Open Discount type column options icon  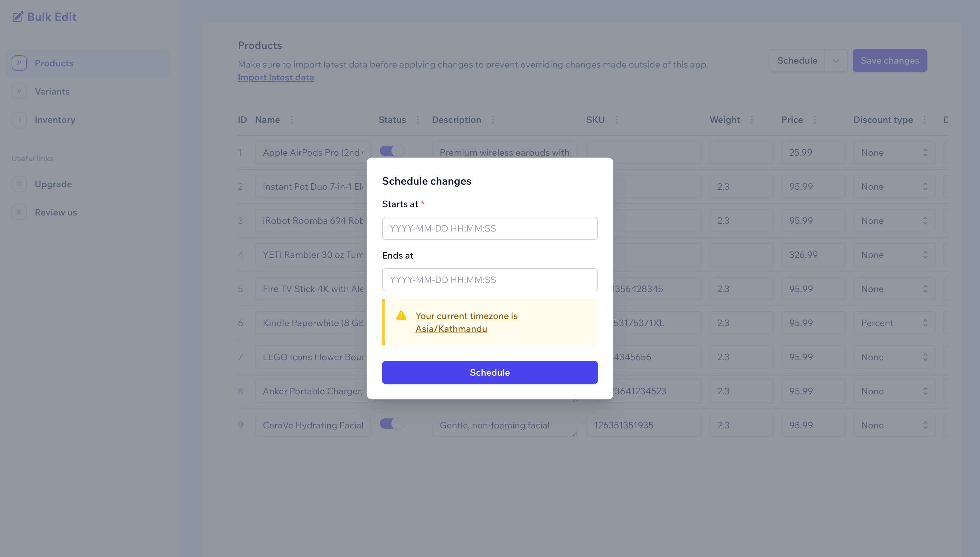click(x=925, y=120)
